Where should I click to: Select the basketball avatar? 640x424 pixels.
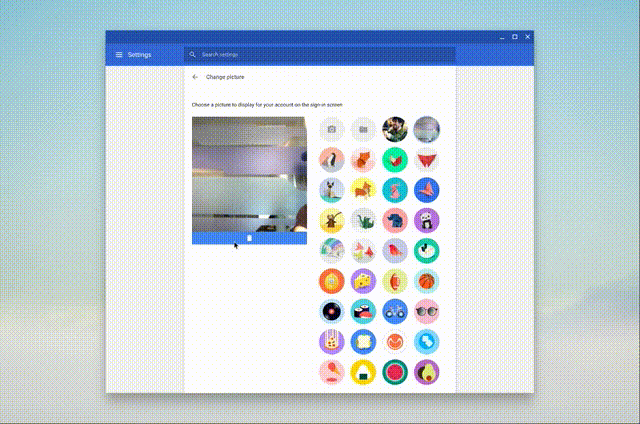pyautogui.click(x=427, y=281)
